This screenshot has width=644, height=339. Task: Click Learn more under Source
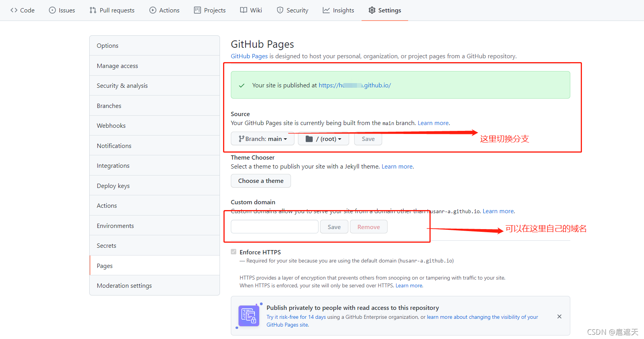tap(433, 123)
